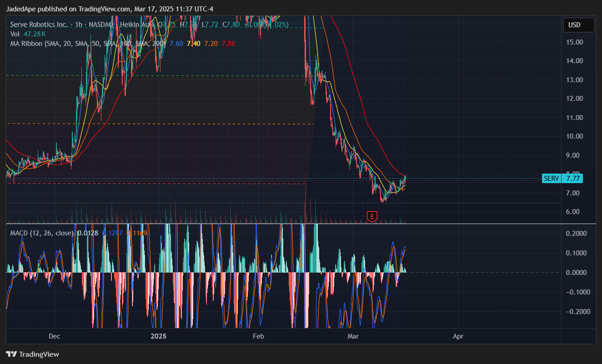This screenshot has height=364, width=602.
Task: Click the Vol 47.28K legend entry
Action: [x=28, y=34]
